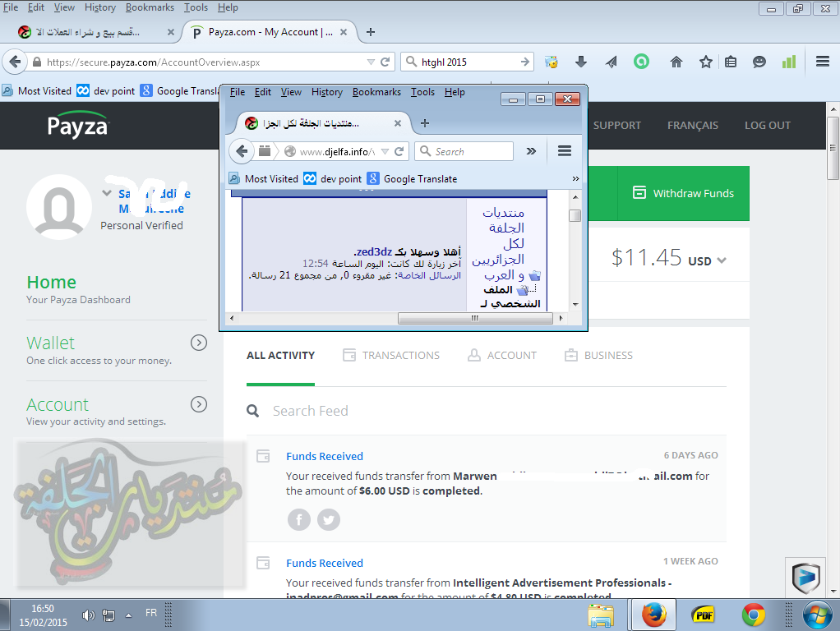Image resolution: width=840 pixels, height=631 pixels.
Task: Click the djelfa window horizontal scrollbar
Action: [x=475, y=318]
